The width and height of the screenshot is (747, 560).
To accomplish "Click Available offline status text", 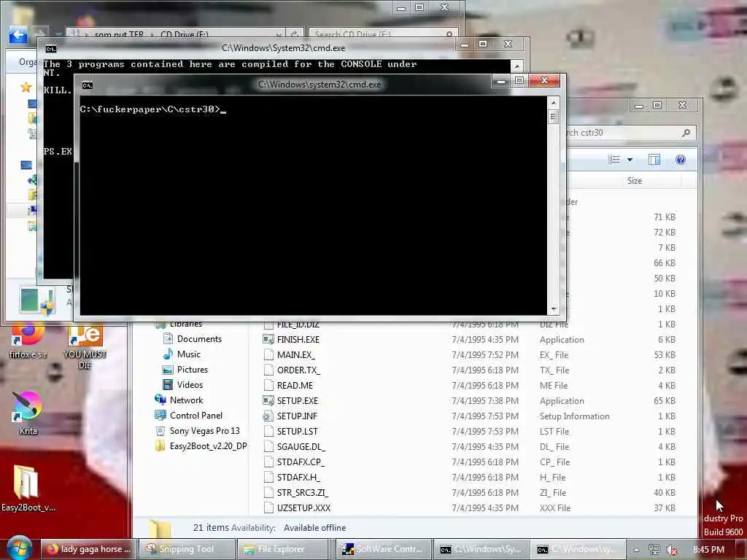I will click(315, 528).
